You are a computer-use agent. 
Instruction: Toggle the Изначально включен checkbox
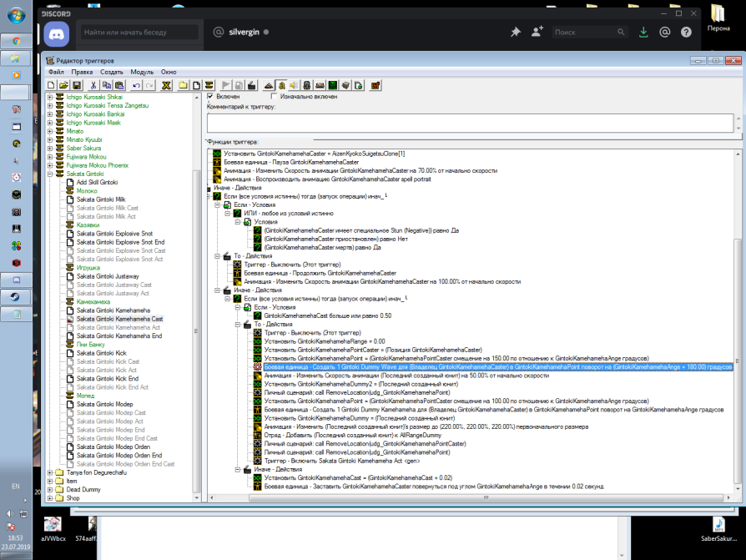274,97
